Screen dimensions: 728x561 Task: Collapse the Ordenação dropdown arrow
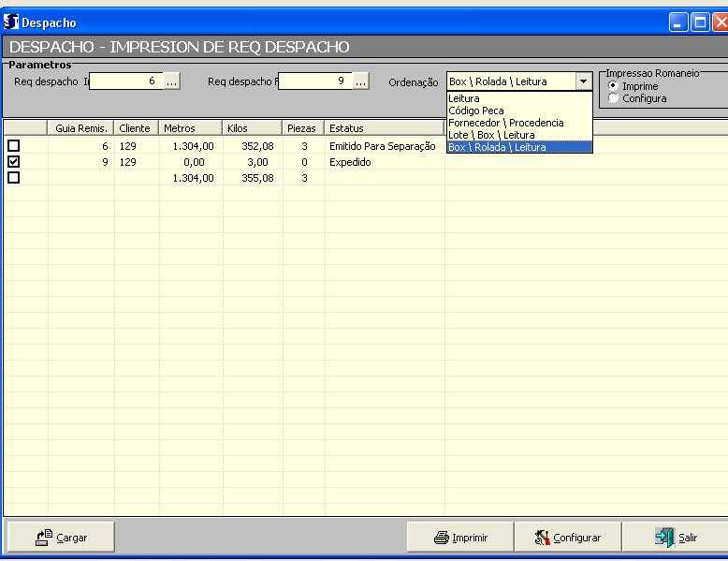click(584, 82)
